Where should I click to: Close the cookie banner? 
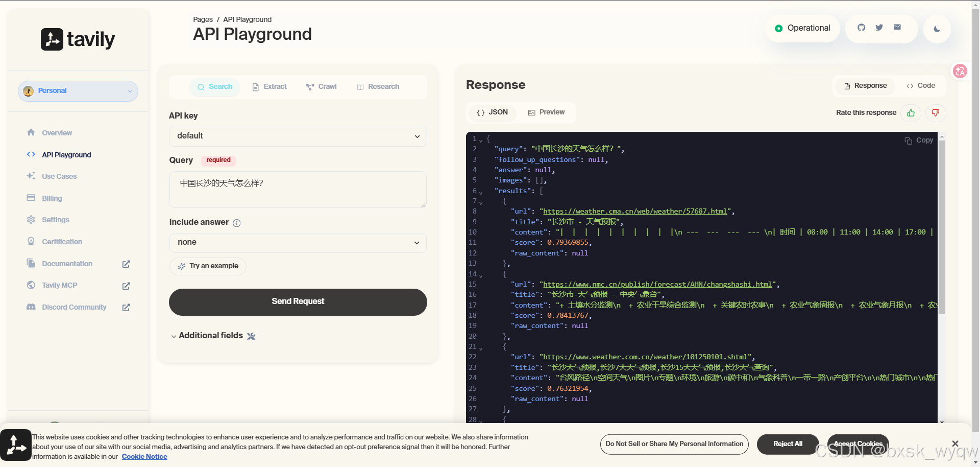(x=955, y=443)
